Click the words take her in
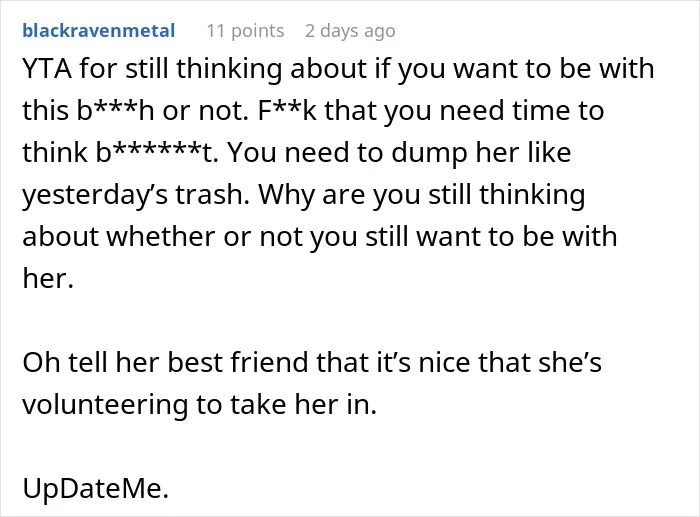This screenshot has width=700, height=517. [303, 404]
